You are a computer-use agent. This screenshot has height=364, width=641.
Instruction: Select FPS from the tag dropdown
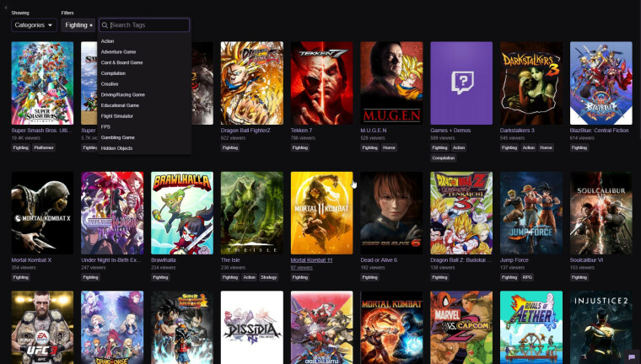105,126
